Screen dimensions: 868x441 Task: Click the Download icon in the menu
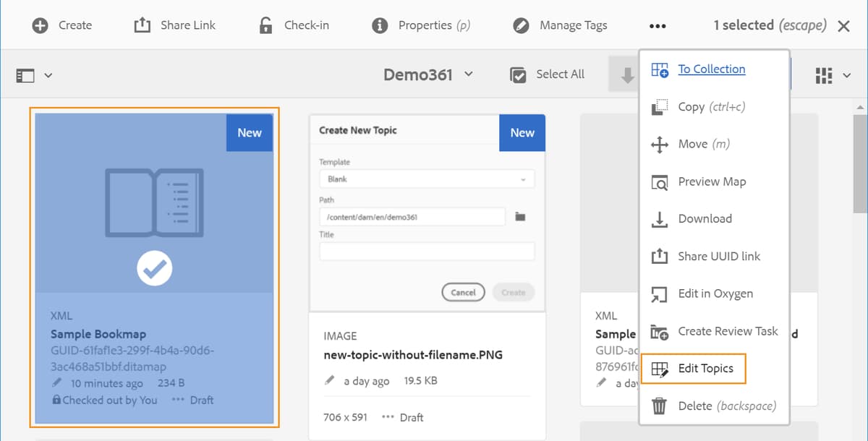[x=659, y=219]
